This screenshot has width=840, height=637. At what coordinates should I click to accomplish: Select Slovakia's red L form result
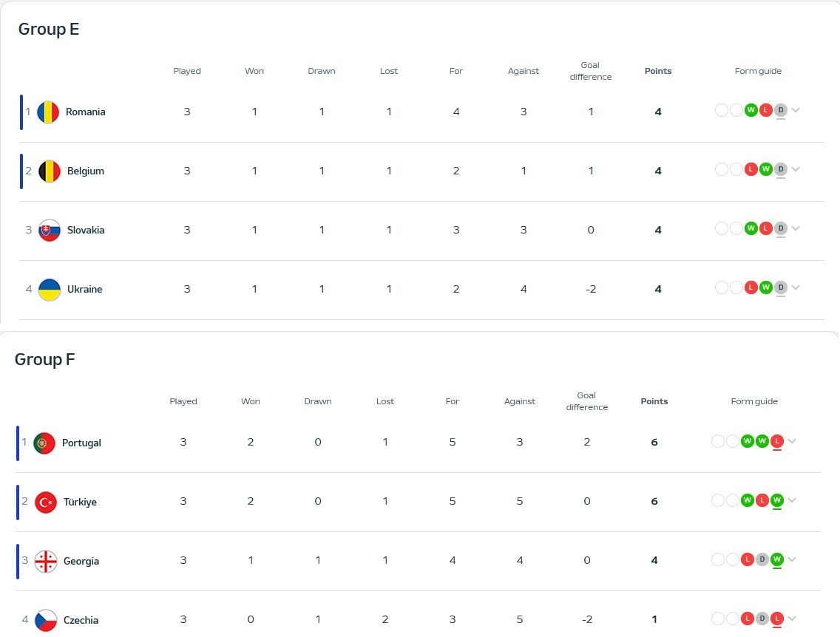[x=766, y=229]
